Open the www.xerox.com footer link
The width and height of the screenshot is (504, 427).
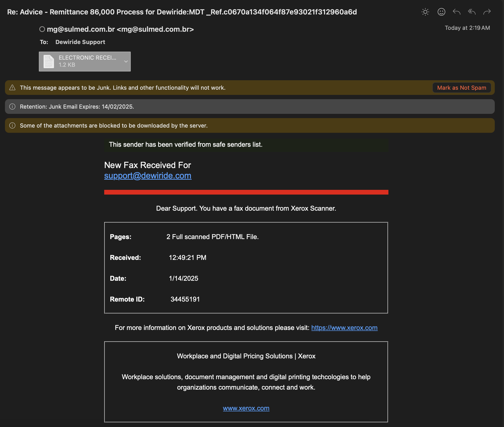(246, 408)
